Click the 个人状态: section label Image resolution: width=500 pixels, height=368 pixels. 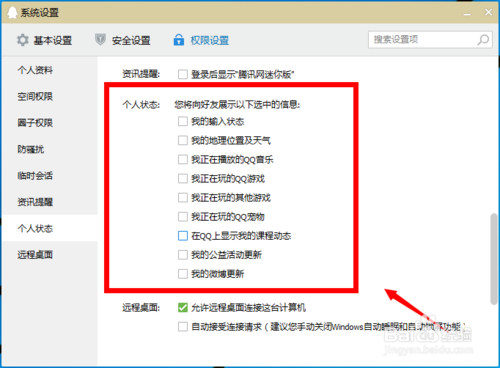click(x=141, y=105)
